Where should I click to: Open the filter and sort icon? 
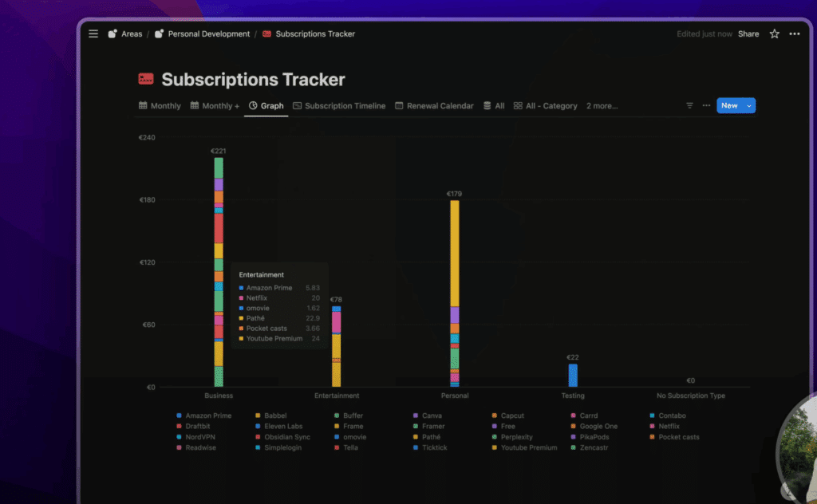point(689,105)
